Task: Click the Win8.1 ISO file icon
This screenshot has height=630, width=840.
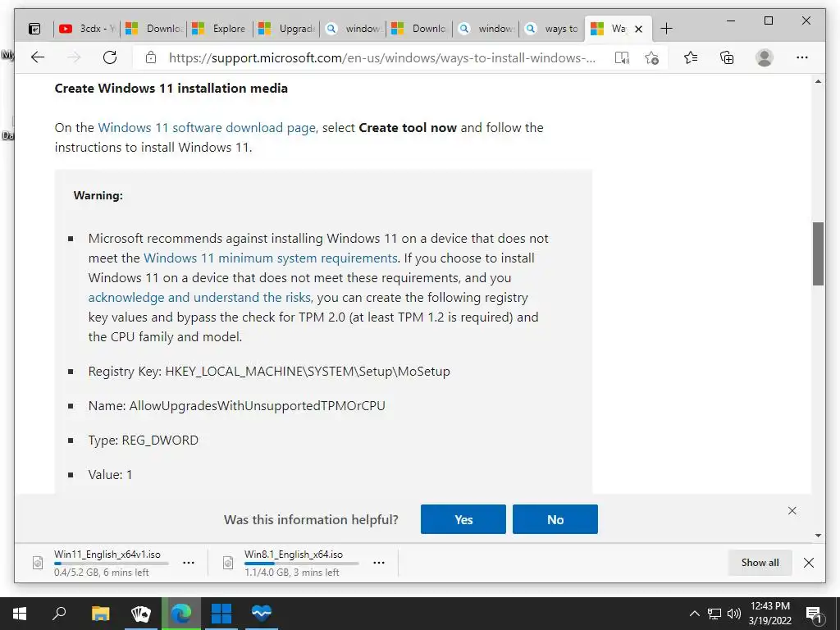Action: tap(228, 563)
